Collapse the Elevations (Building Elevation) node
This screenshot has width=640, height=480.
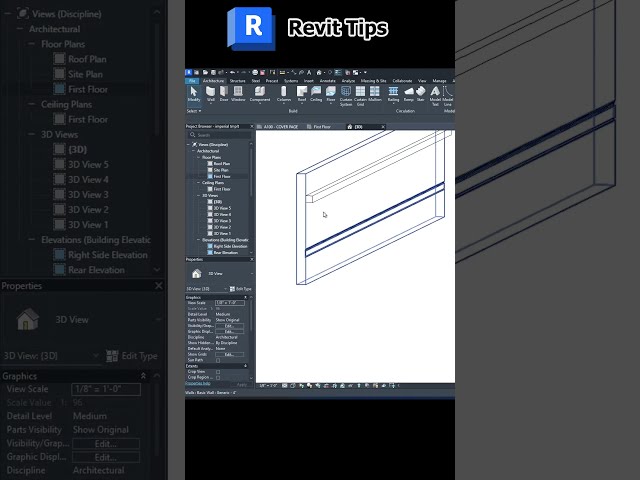pyautogui.click(x=199, y=240)
